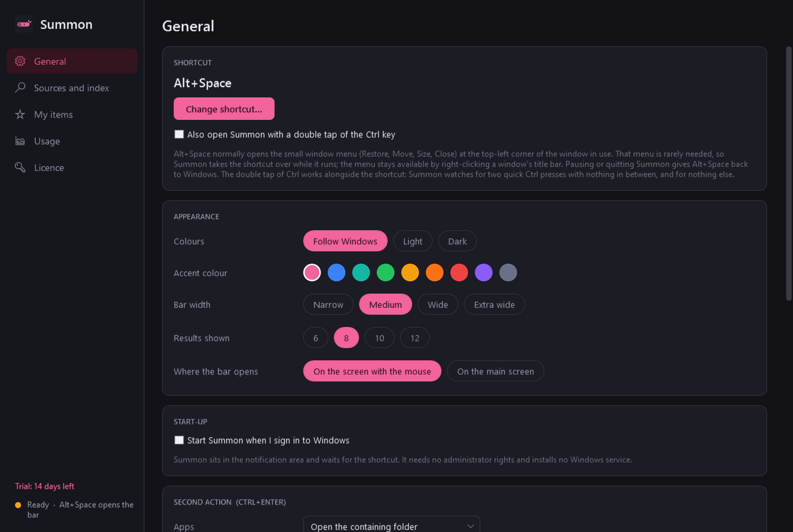Screen dimensions: 793x532
Task: Choose the Dark colour theme
Action: coord(457,241)
